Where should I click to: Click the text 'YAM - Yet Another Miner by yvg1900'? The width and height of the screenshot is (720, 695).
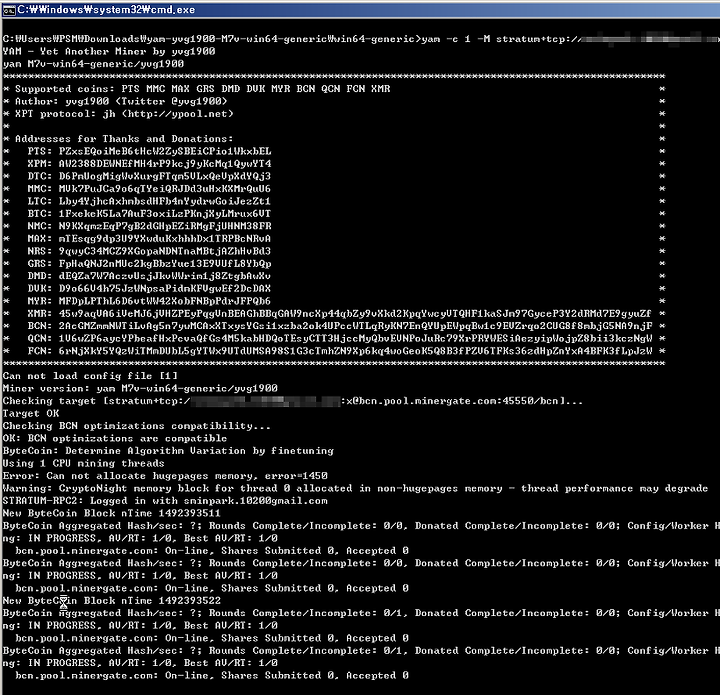click(x=109, y=51)
